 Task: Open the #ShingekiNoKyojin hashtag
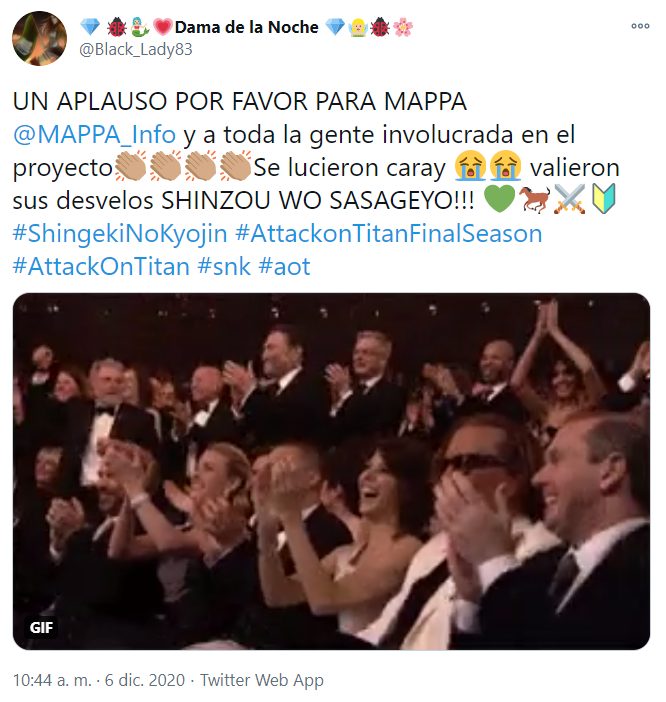120,234
